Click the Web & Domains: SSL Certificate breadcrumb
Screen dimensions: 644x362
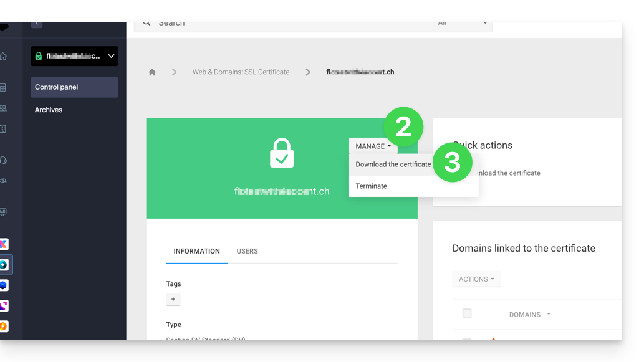241,72
